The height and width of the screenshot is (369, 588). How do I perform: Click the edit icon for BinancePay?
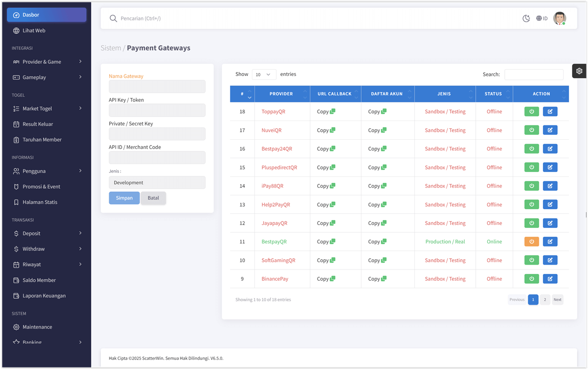550,279
